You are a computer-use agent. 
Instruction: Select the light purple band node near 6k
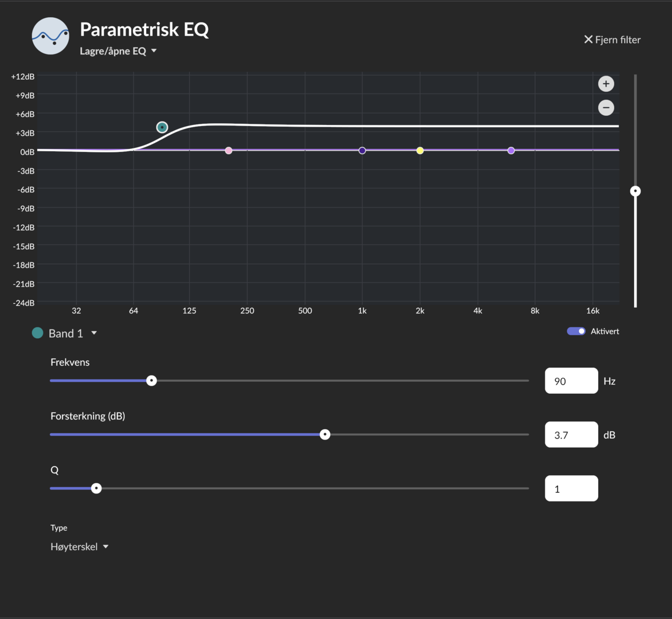coord(511,151)
